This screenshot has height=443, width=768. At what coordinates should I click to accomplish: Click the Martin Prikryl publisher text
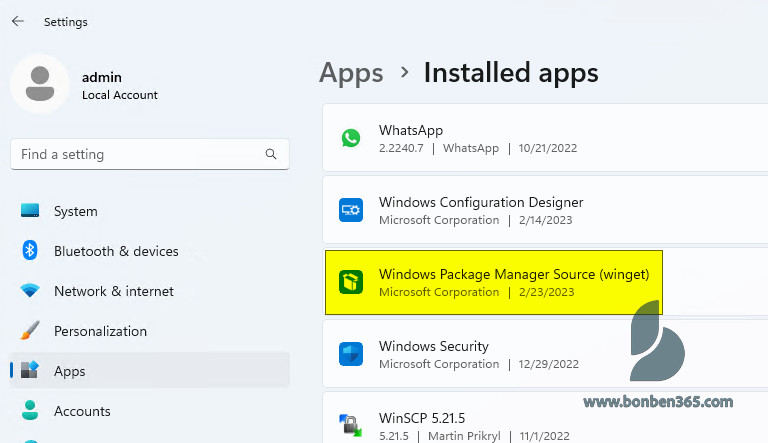click(464, 436)
